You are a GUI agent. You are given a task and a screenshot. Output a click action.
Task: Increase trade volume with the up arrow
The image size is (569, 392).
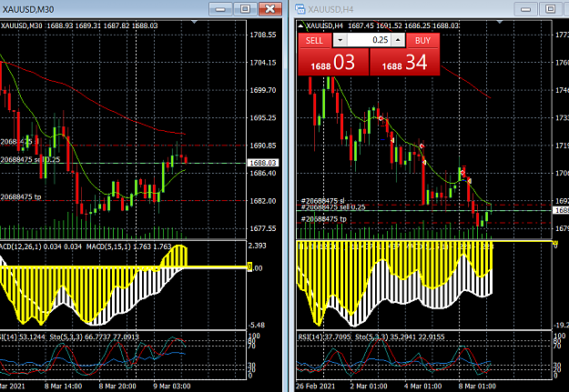[x=398, y=40]
